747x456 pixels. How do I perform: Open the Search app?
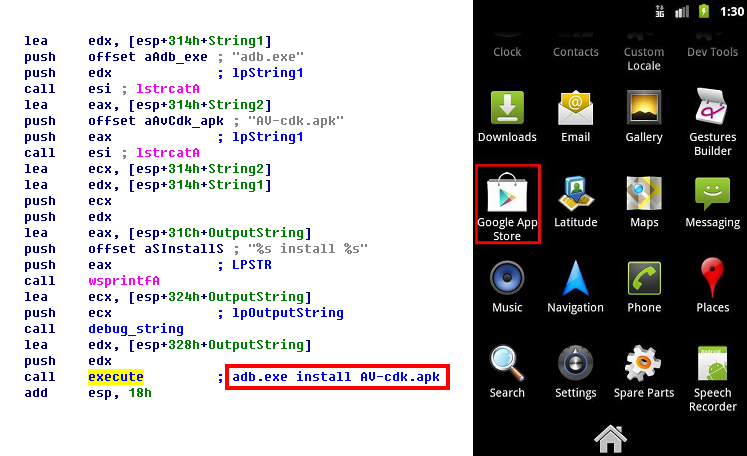[507, 372]
